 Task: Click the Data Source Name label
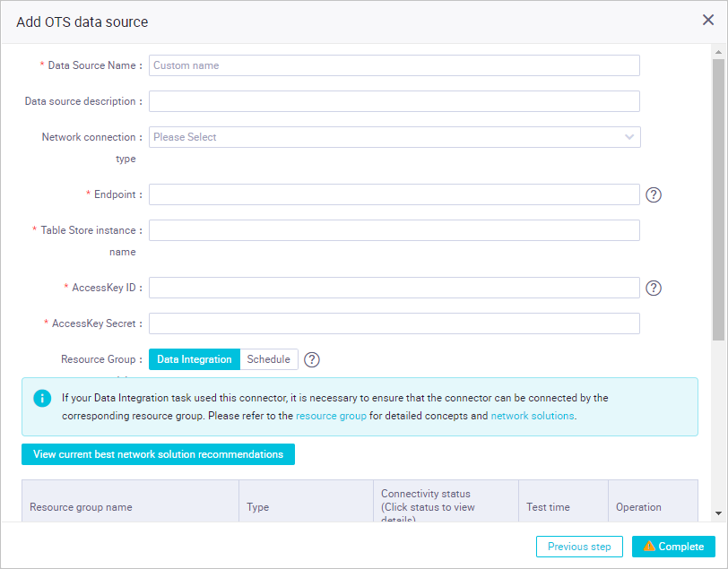[92, 65]
